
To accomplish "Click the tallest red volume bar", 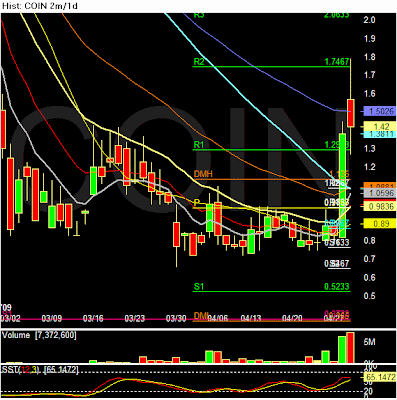I will click(350, 348).
